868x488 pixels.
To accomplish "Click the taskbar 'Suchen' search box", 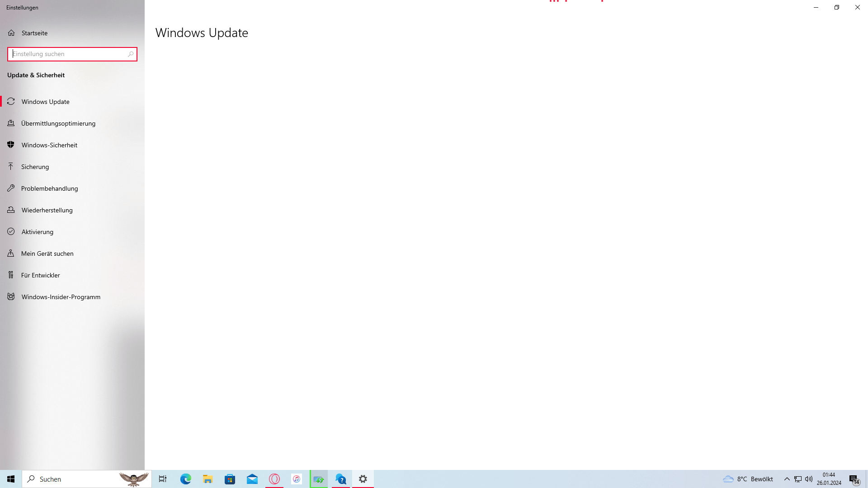I will coord(87,479).
